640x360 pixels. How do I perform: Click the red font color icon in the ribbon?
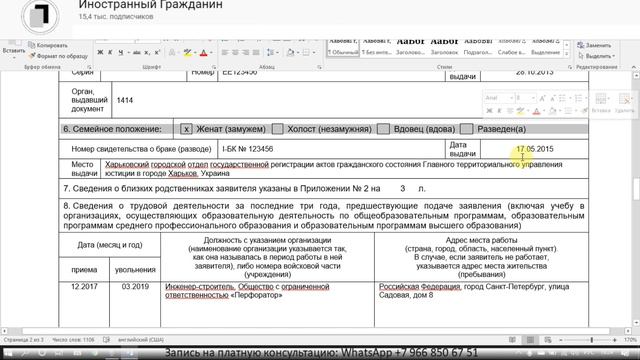[204, 53]
